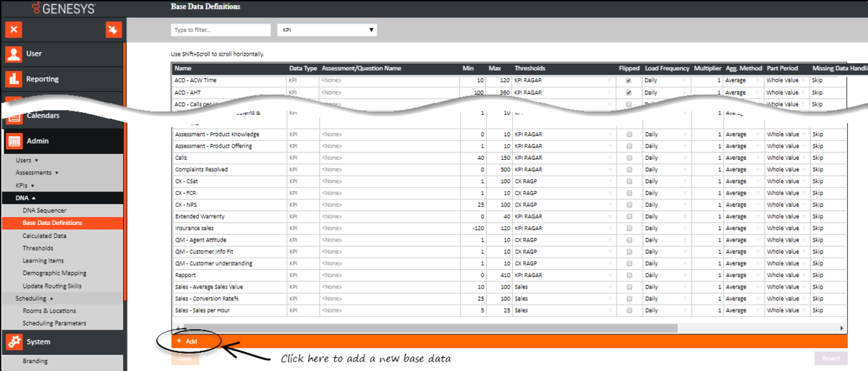
Task: Click the Revert button
Action: (x=830, y=358)
